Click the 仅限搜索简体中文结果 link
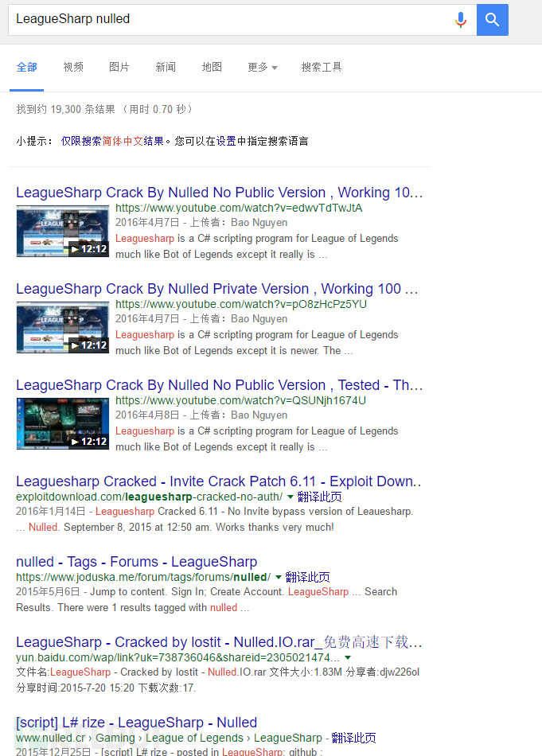Screen dimensions: 542x756 (x=112, y=142)
